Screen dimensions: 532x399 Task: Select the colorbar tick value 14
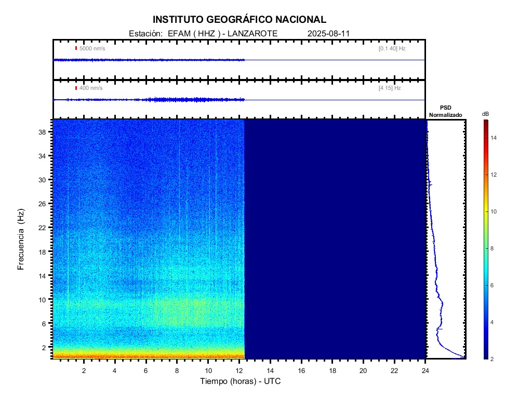pyautogui.click(x=494, y=138)
